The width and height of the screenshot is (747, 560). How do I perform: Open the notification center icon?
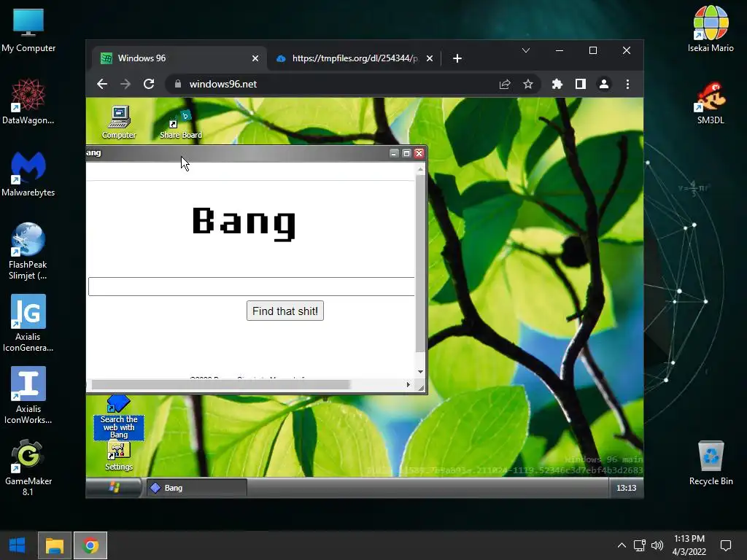pos(726,545)
